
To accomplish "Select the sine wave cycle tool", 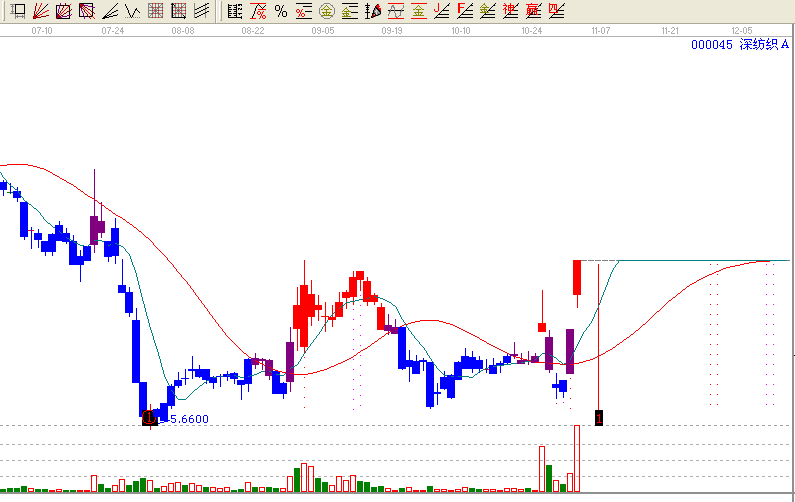I will pos(395,11).
